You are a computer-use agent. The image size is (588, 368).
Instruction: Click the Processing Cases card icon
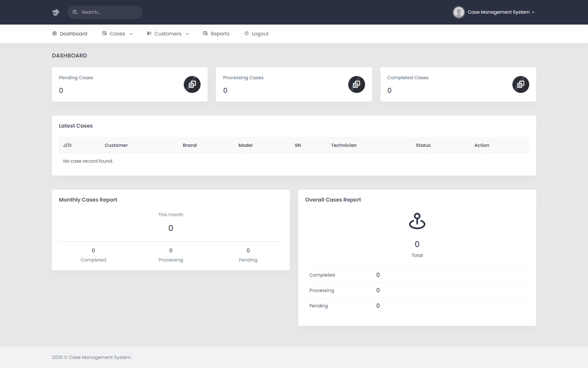tap(356, 85)
